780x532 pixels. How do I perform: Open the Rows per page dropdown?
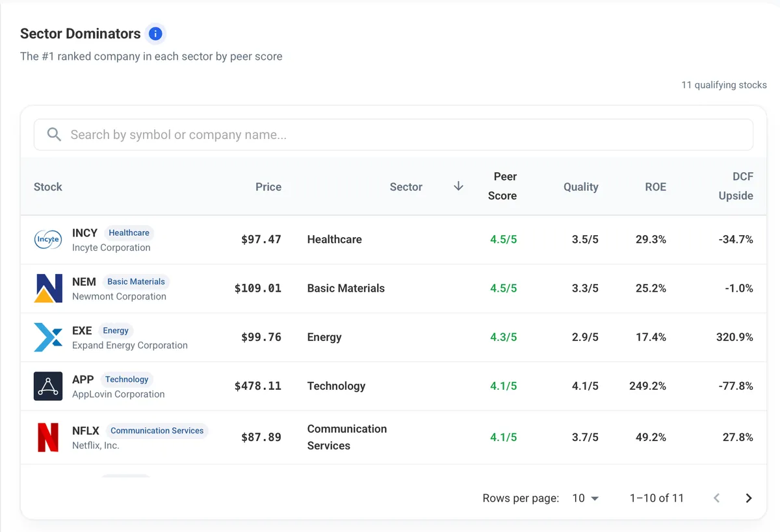[x=585, y=498]
